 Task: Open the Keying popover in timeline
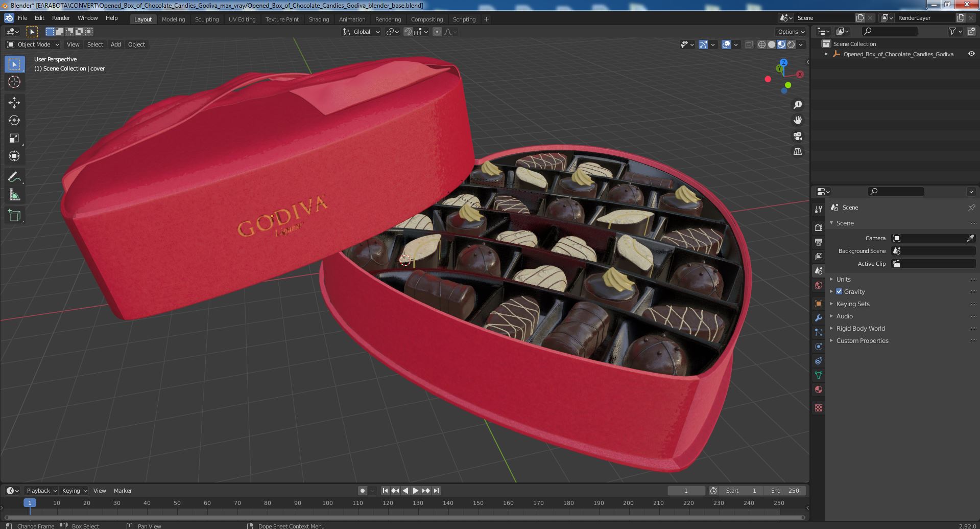(75, 491)
